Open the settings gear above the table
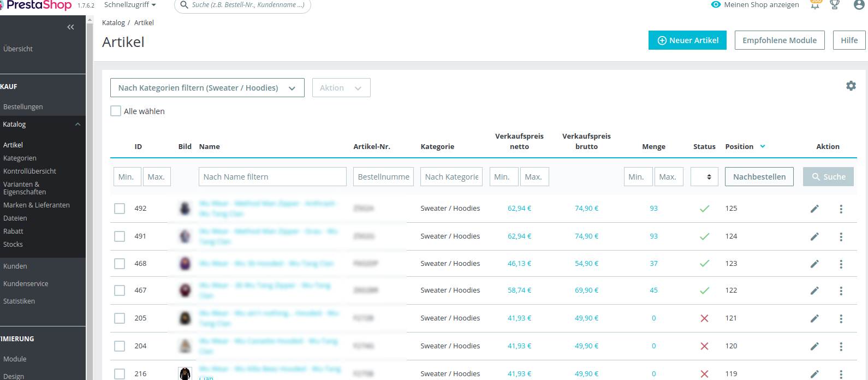 point(851,86)
